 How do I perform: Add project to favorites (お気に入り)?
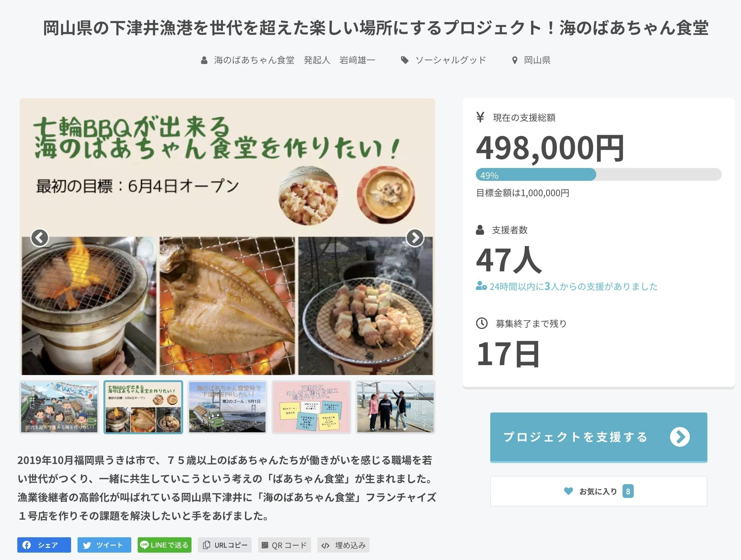point(598,491)
